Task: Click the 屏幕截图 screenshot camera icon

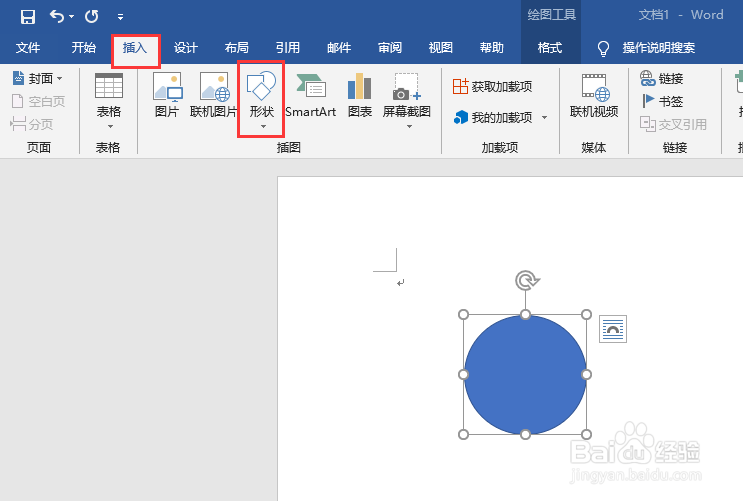Action: (407, 86)
